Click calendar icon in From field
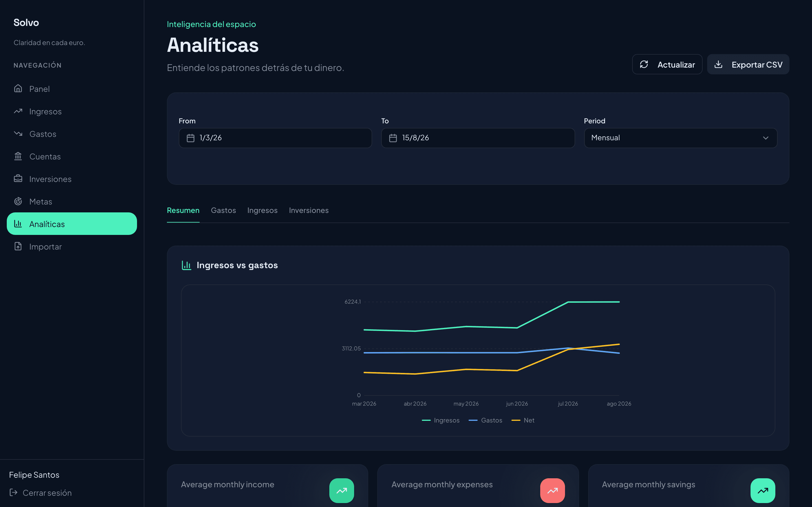 (x=190, y=138)
